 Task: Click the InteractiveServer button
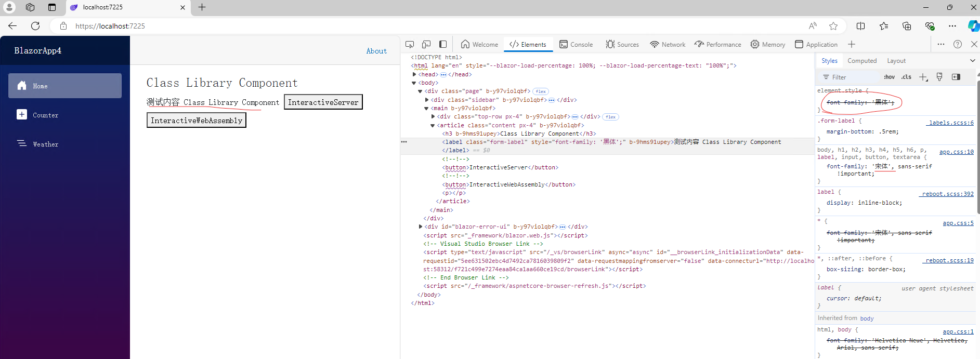[323, 102]
